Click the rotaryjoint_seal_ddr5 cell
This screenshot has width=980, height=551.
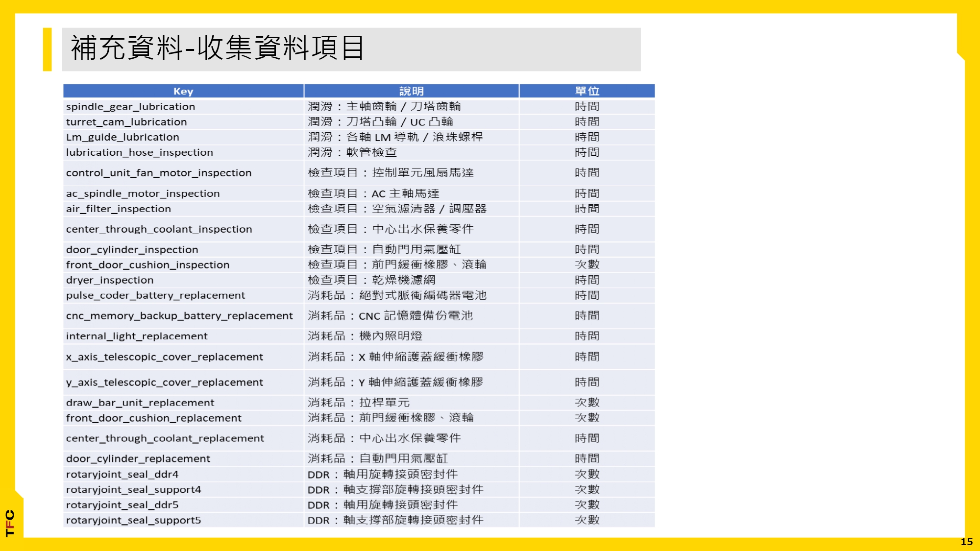coord(183,504)
